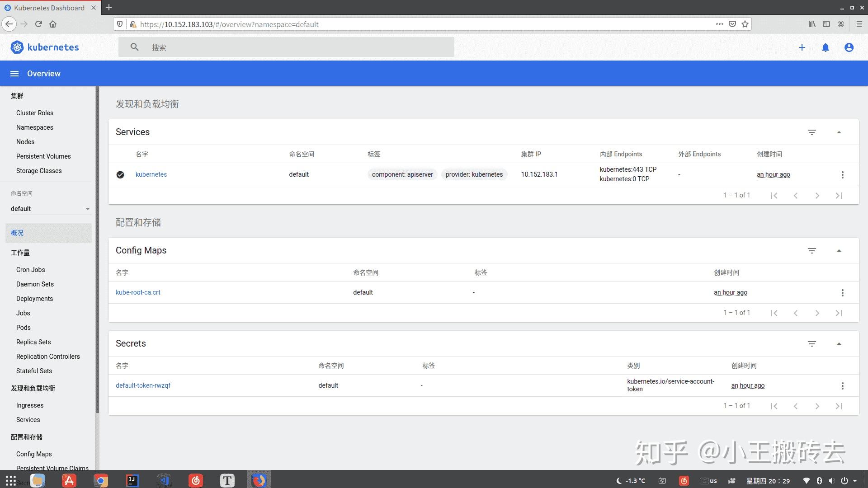The width and height of the screenshot is (868, 488).
Task: Collapse the Services card
Action: point(839,132)
